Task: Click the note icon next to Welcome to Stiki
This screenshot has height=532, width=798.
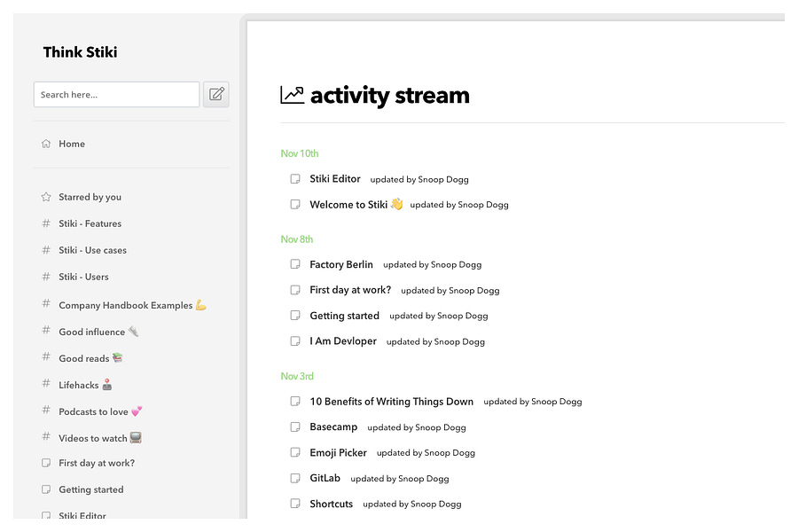Action: coord(295,204)
